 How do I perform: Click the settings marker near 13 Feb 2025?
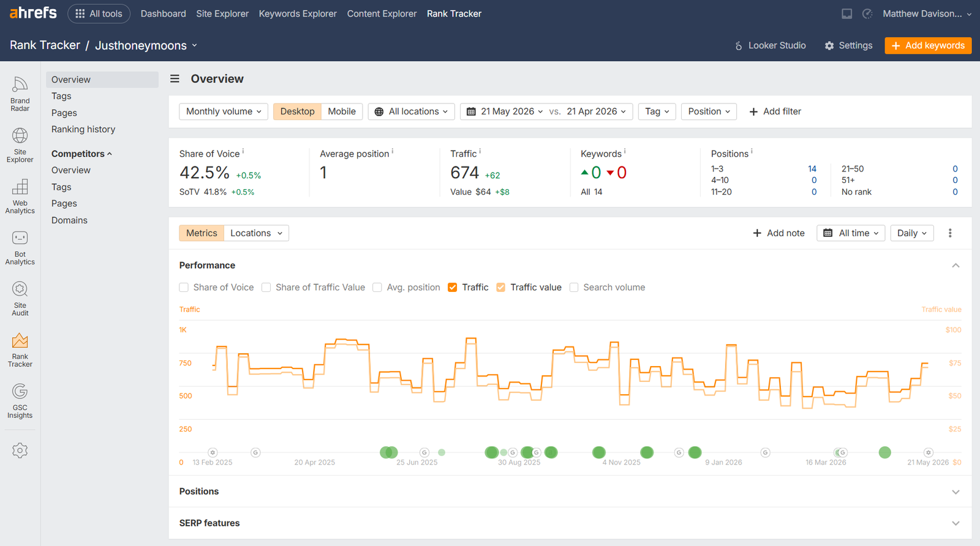213,452
